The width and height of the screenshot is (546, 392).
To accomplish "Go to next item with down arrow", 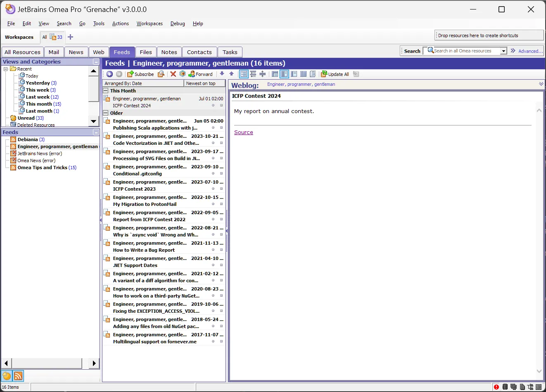I will 222,74.
